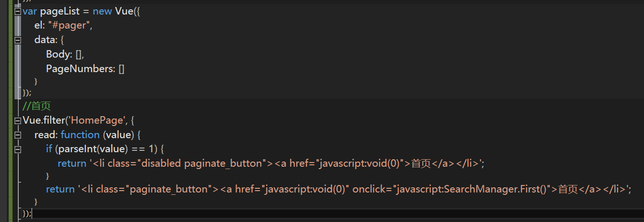Place cursor after final closing });
The image size is (644, 222).
coord(32,214)
